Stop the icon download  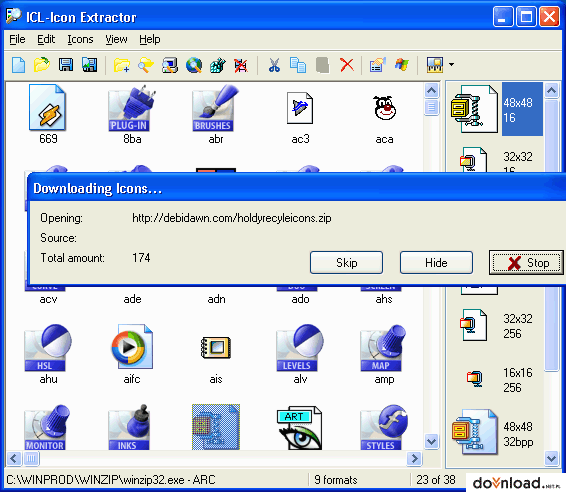526,263
